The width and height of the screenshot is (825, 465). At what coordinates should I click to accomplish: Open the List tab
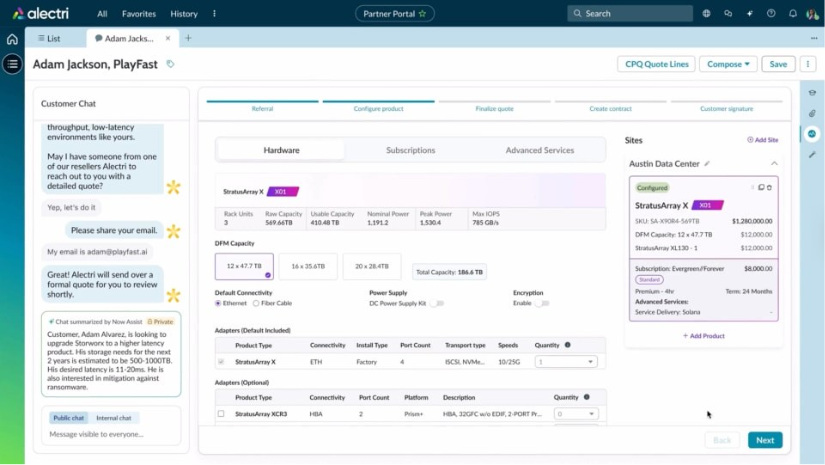(49, 38)
